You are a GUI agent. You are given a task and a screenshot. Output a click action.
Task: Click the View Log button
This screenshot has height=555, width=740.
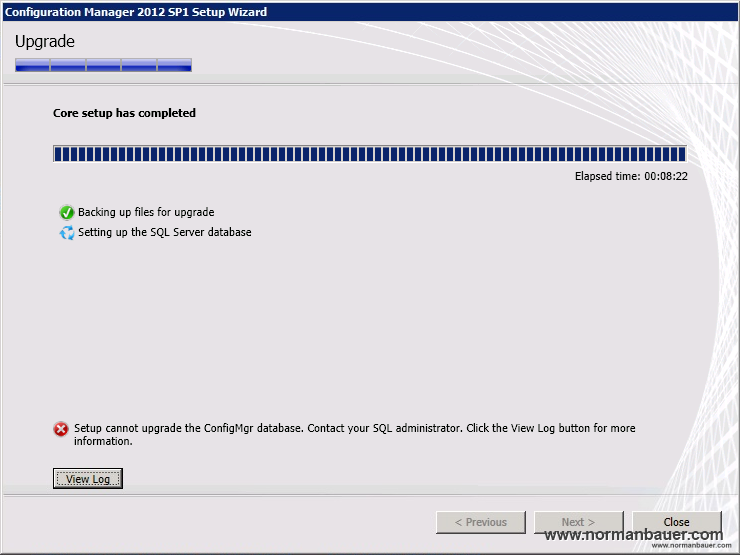[x=87, y=479]
